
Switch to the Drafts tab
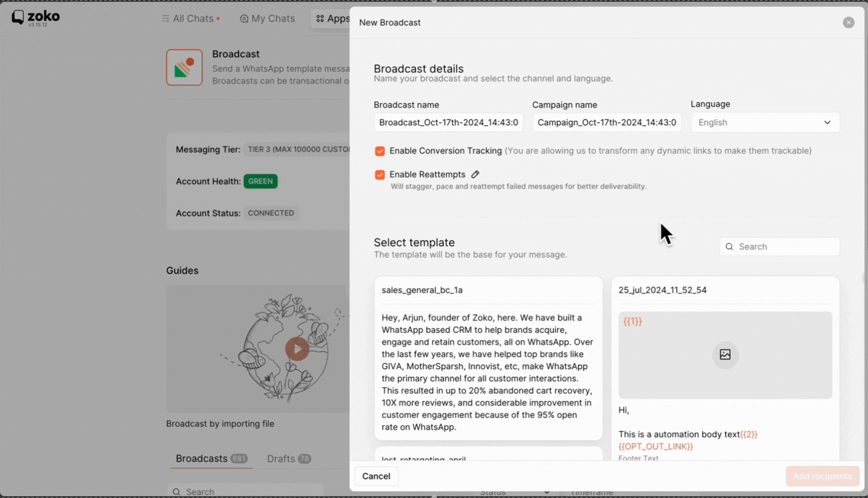pos(289,459)
